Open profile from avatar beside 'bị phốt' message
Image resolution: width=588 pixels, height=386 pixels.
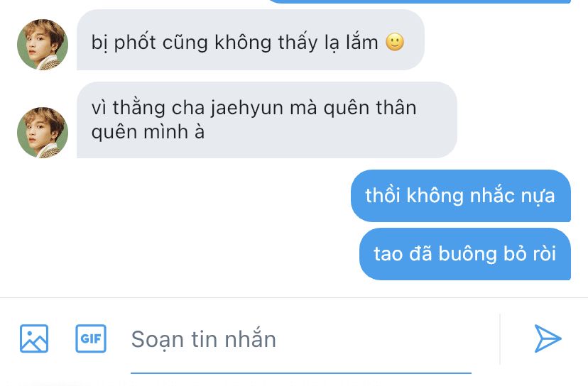pyautogui.click(x=43, y=45)
